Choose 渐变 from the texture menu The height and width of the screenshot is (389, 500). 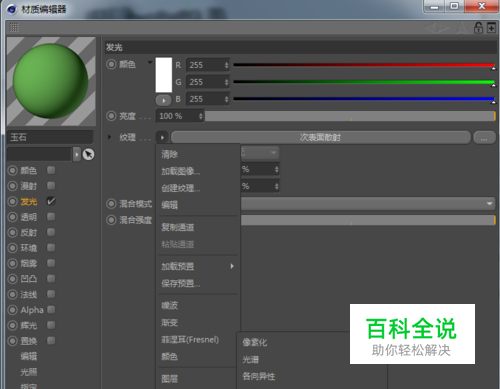coord(170,322)
